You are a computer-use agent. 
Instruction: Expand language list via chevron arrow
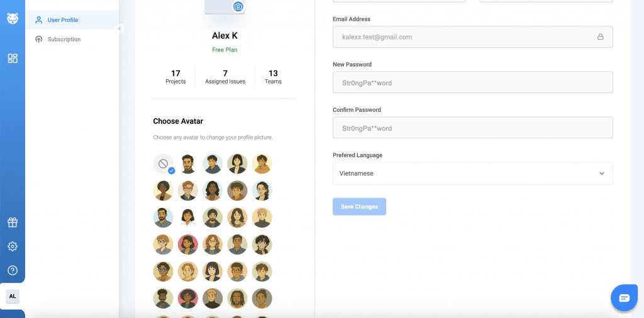click(x=601, y=173)
